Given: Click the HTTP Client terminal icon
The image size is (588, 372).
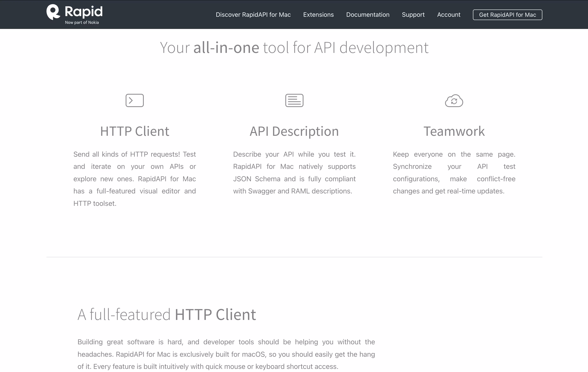Looking at the screenshot, I should click(x=135, y=100).
